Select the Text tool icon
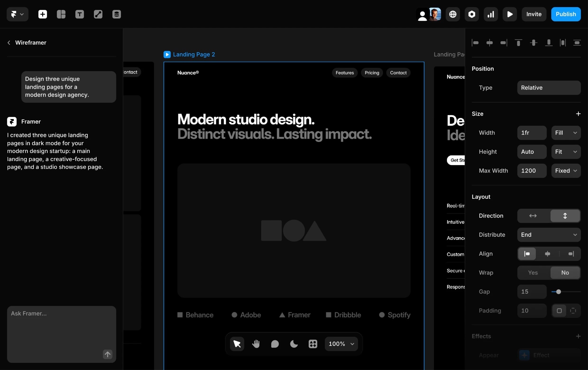The image size is (588, 370). [x=80, y=14]
